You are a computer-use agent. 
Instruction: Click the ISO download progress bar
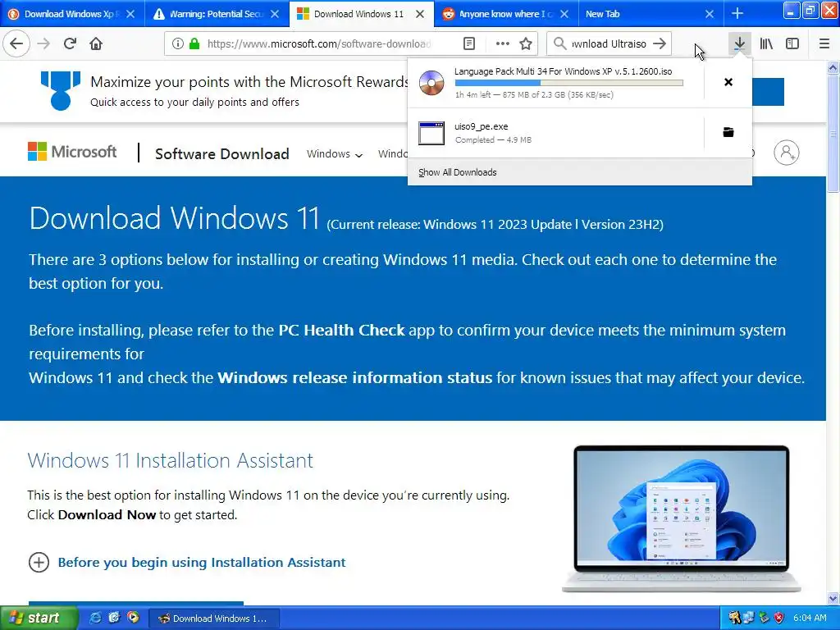click(569, 83)
